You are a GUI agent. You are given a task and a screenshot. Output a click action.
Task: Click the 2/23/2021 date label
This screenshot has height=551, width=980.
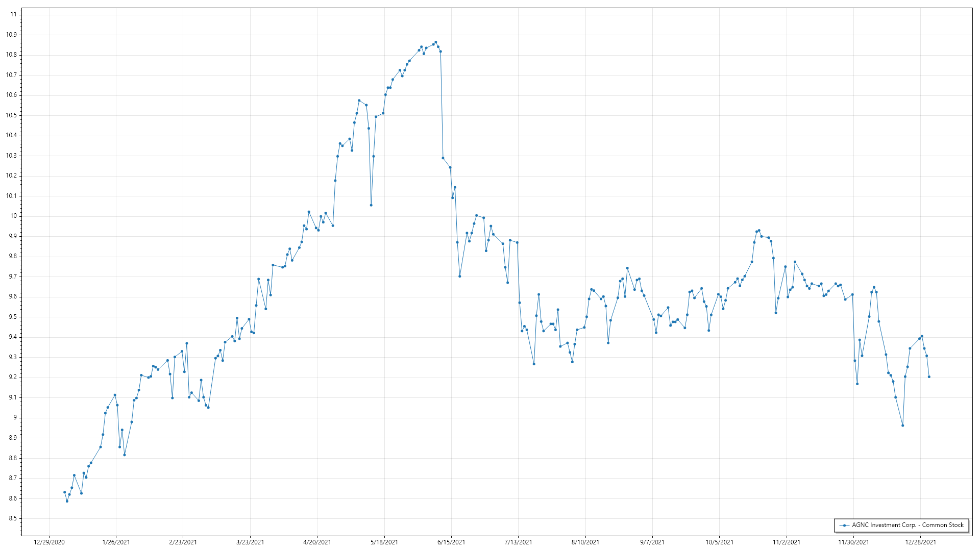[x=183, y=542]
